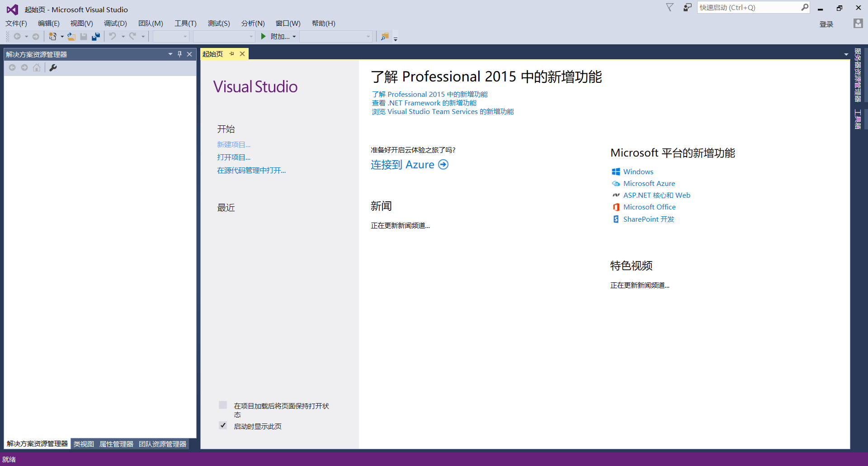This screenshot has height=466, width=868.
Task: Open the 帮助(H) menu
Action: tap(324, 24)
